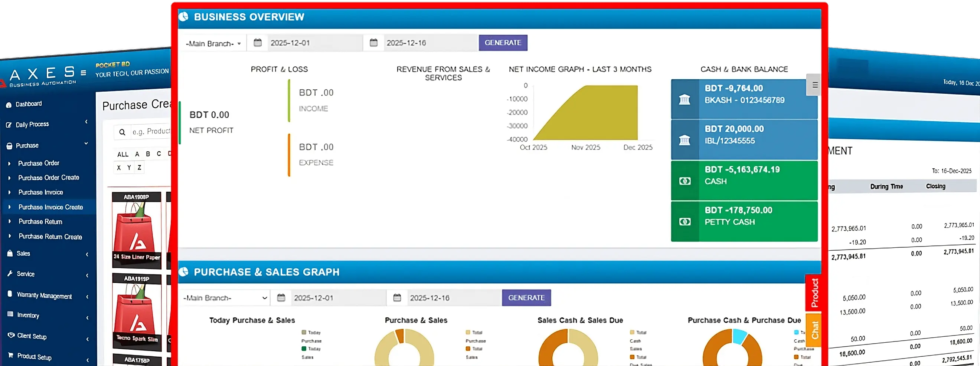Expand the Client Setup menu chevron
The image size is (980, 366).
coord(88,339)
